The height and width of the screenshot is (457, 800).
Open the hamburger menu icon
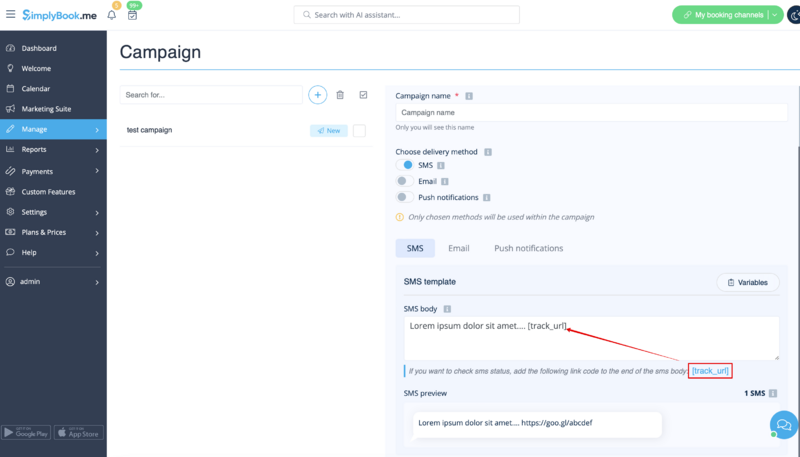pos(10,14)
